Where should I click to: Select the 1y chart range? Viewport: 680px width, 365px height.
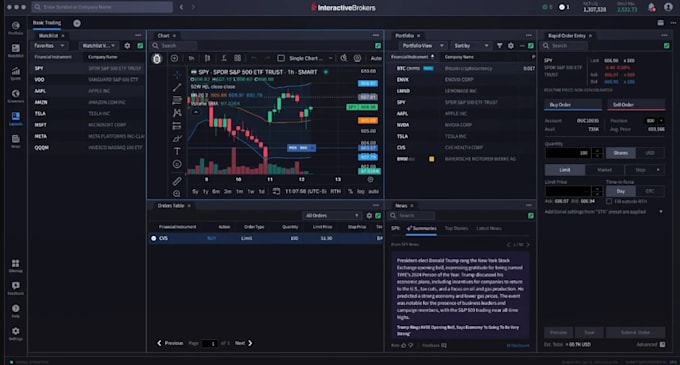tap(206, 191)
